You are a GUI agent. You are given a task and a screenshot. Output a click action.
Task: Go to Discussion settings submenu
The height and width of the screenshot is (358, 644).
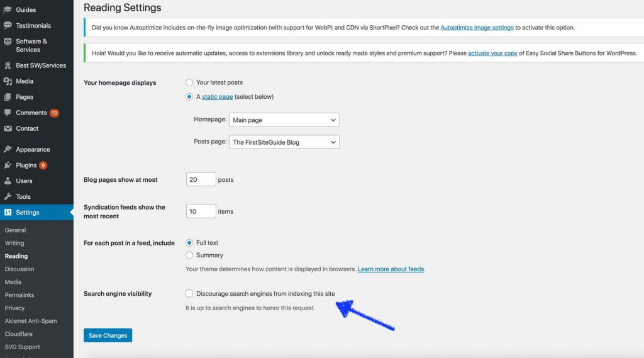[x=19, y=269]
